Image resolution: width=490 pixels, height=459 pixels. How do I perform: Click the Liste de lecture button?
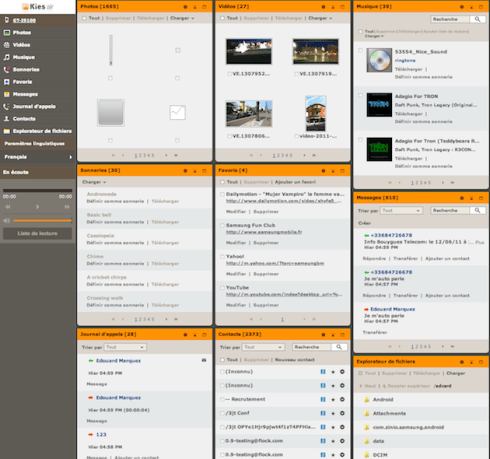pyautogui.click(x=37, y=234)
